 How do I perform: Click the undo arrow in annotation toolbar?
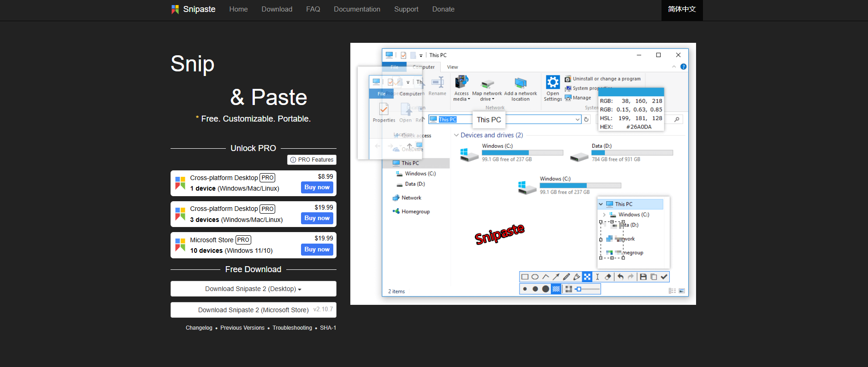[620, 277]
